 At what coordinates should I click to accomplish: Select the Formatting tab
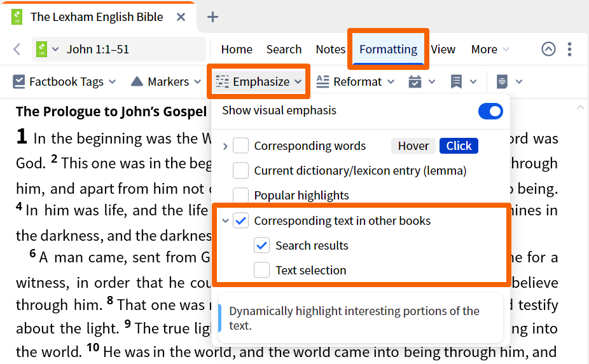click(389, 49)
